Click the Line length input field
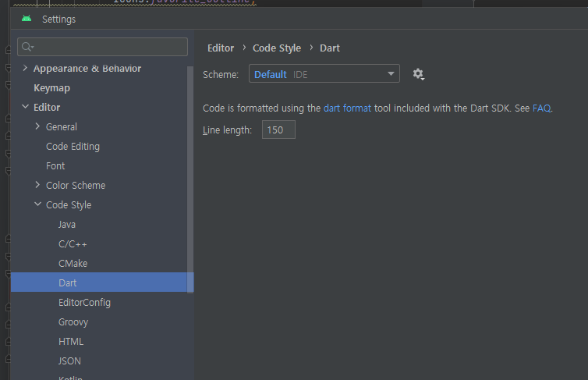 click(278, 130)
